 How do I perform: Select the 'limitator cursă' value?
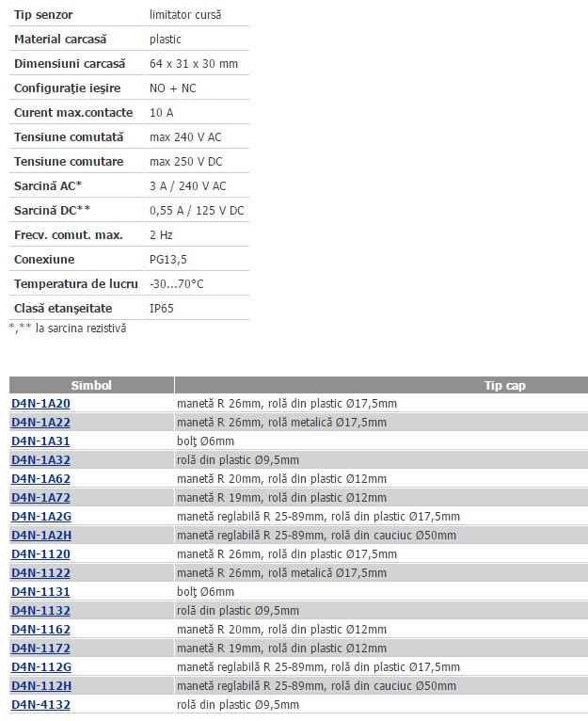(185, 15)
